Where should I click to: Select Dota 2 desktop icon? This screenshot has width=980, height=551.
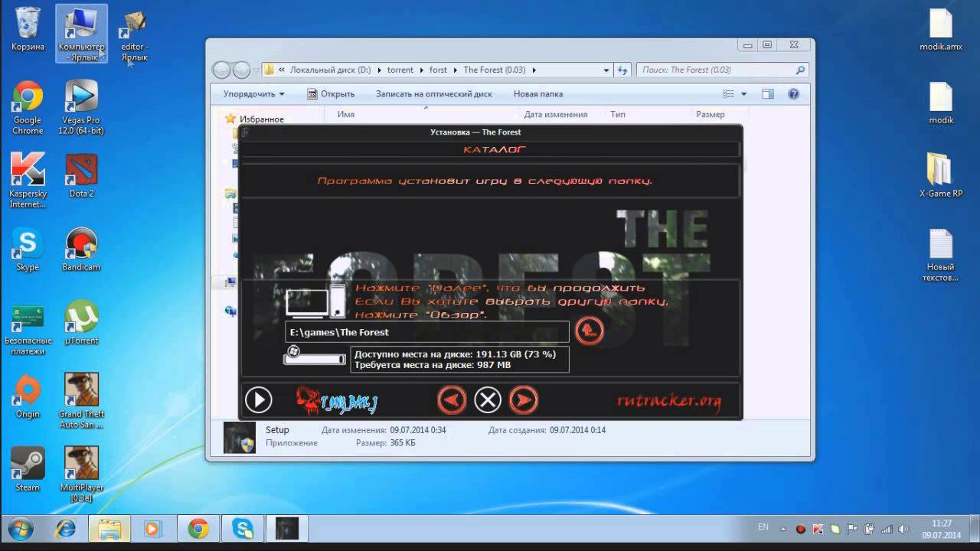(x=81, y=177)
